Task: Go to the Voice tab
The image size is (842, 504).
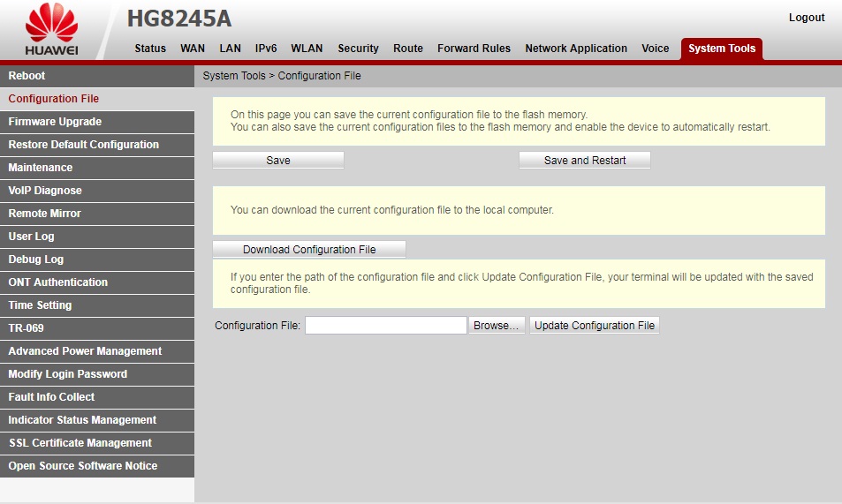Action: (x=655, y=49)
